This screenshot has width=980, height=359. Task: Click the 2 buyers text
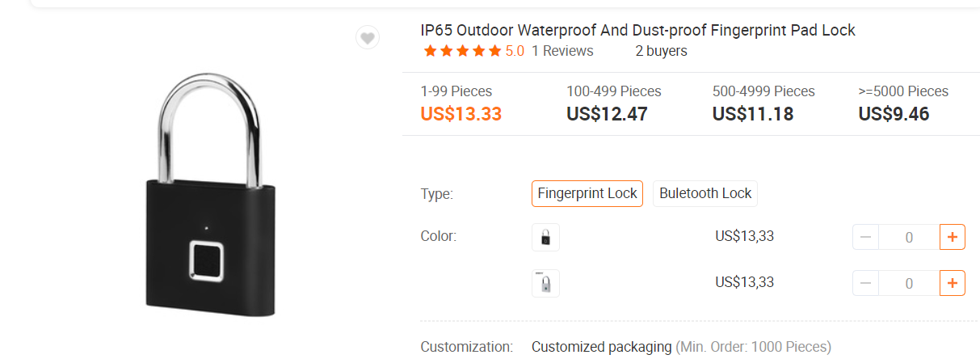(x=661, y=51)
